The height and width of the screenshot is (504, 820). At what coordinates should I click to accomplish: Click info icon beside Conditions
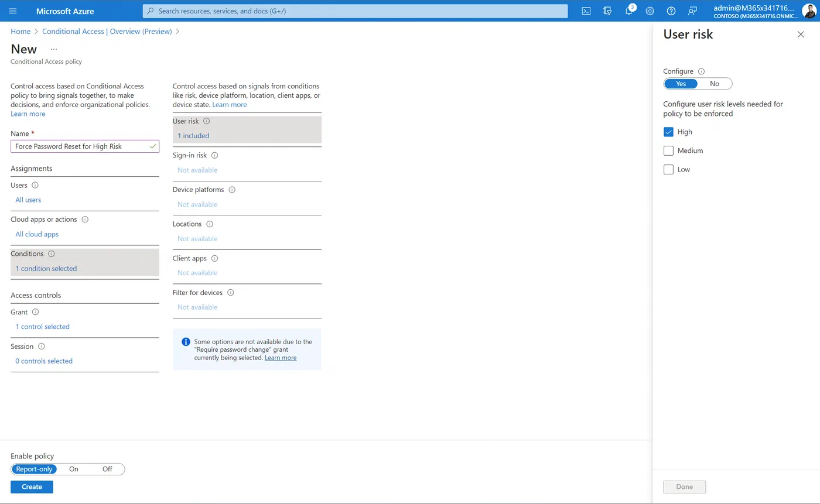point(52,254)
